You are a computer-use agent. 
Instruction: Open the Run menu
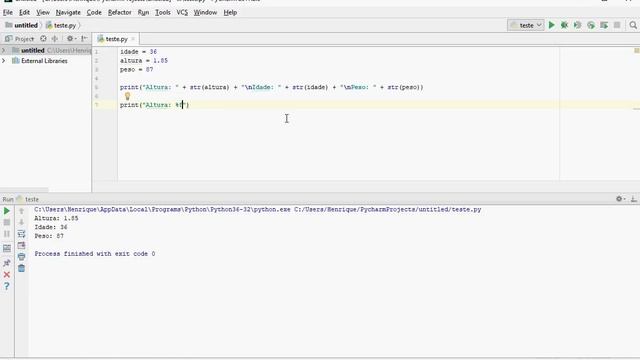coord(143,13)
